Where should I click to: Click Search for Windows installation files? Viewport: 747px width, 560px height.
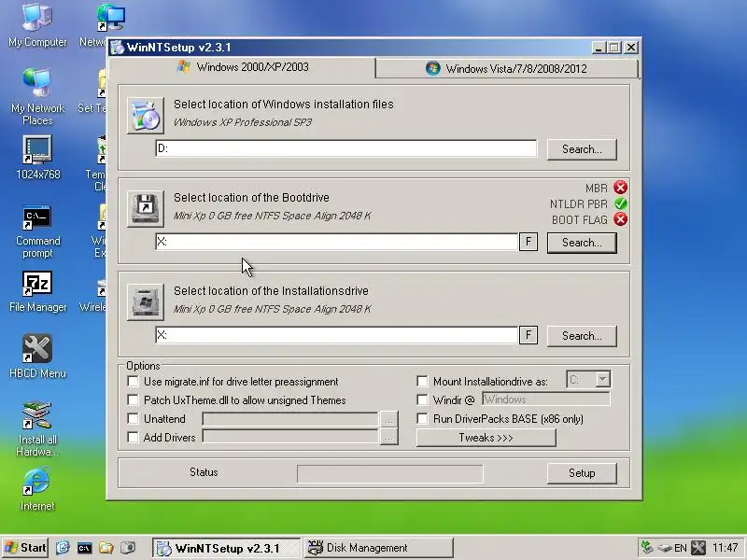(x=582, y=149)
